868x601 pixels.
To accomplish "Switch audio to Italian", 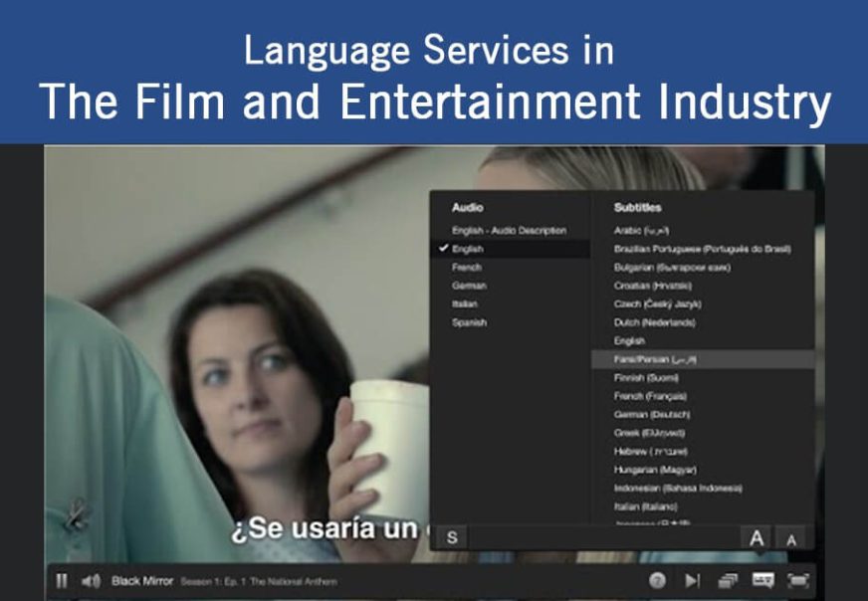I will (x=465, y=303).
